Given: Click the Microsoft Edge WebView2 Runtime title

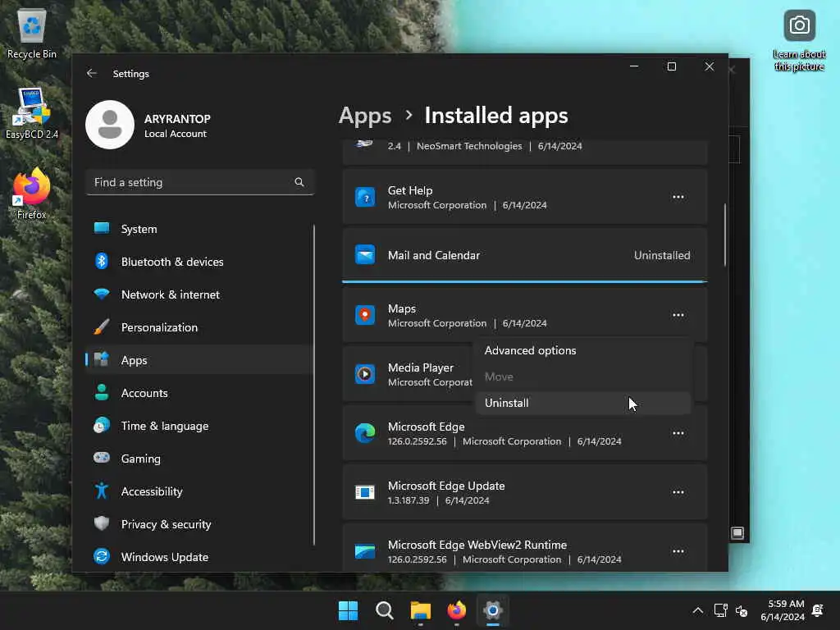Looking at the screenshot, I should pyautogui.click(x=477, y=545).
